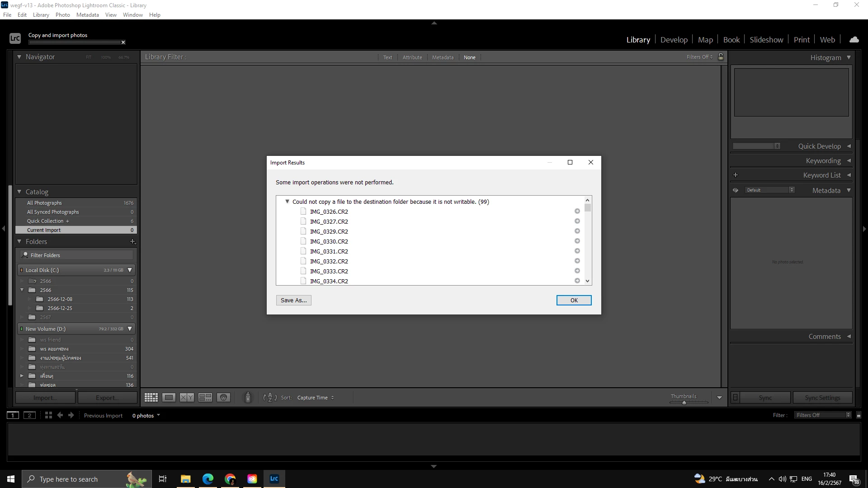Toggle filter switch beside Filters Off dropdown
The width and height of the screenshot is (868, 488).
point(859,415)
